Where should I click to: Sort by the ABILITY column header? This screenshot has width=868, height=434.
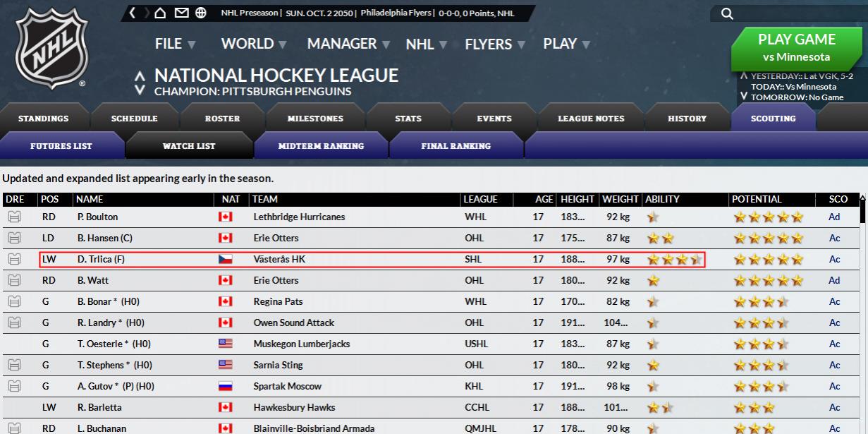click(662, 200)
